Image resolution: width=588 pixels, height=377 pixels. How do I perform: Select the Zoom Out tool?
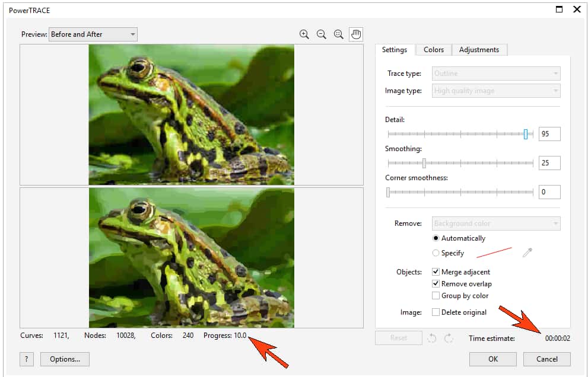[321, 34]
